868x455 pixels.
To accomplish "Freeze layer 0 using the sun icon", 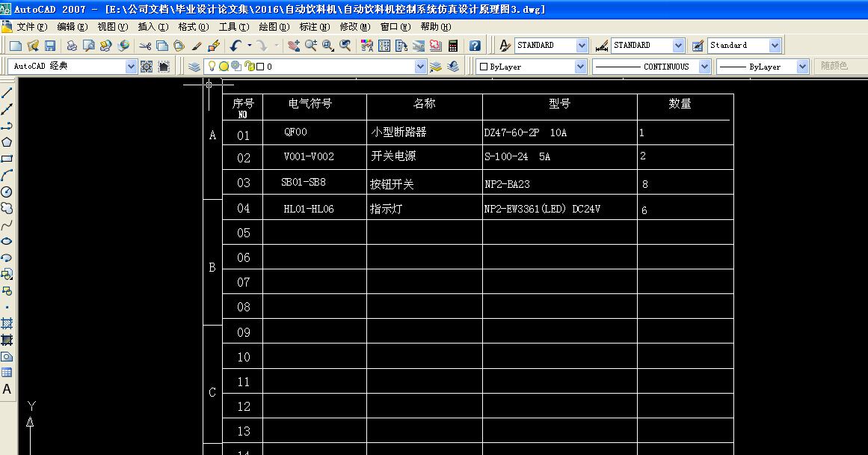I will click(224, 66).
